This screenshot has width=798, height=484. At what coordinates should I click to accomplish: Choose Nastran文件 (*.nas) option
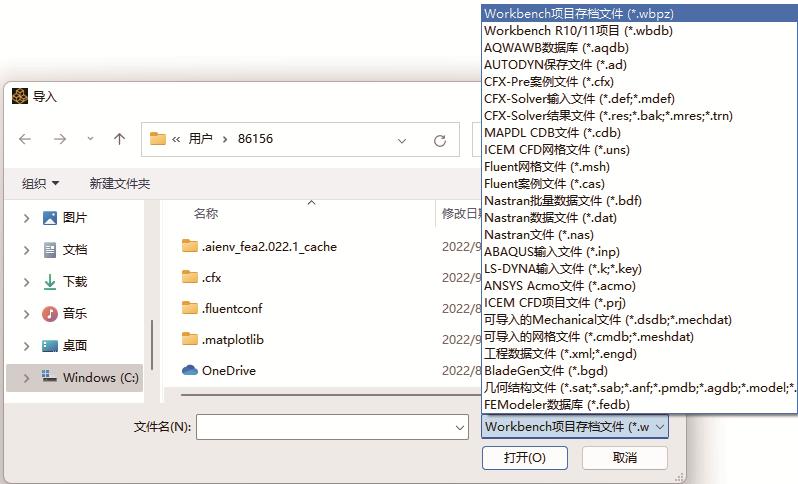pos(639,235)
